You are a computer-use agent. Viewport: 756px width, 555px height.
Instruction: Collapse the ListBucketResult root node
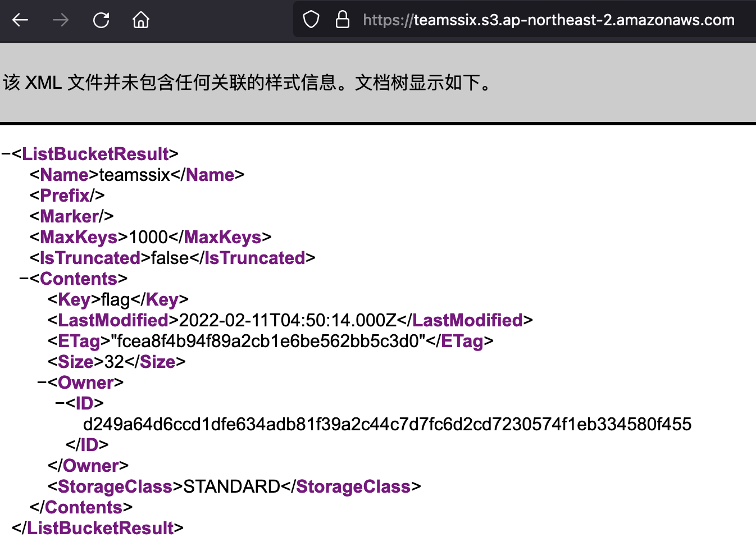6,154
